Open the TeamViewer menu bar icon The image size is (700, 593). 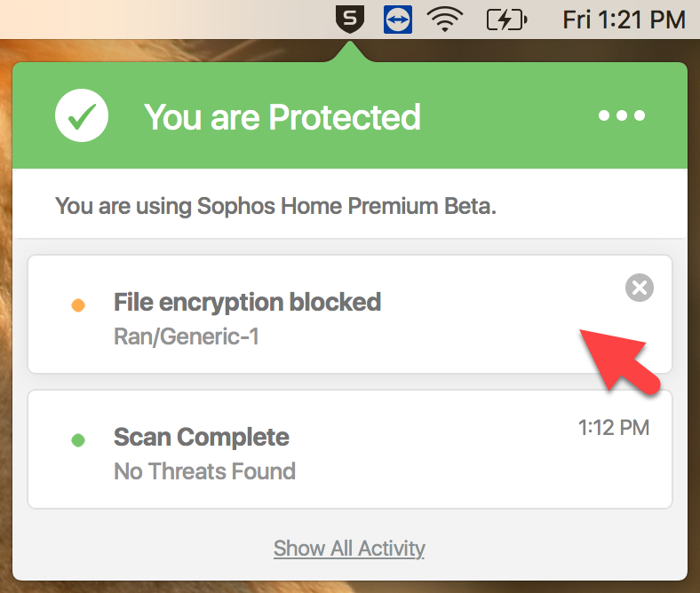[397, 20]
